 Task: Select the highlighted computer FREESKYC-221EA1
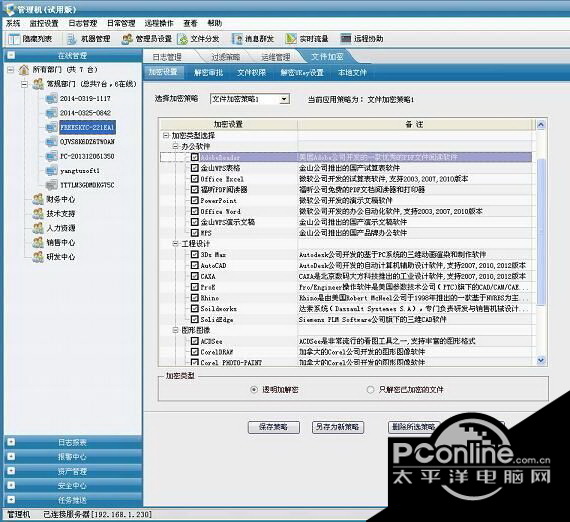click(x=87, y=127)
